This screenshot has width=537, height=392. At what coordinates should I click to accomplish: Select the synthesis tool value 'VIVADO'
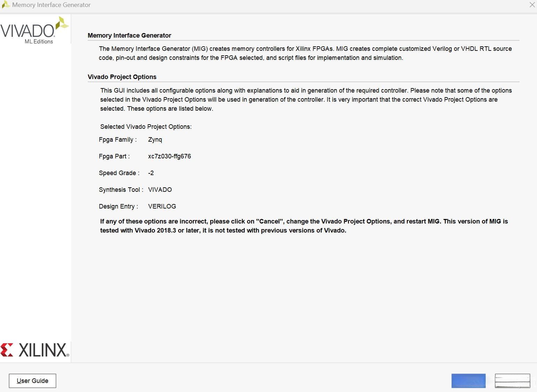[x=160, y=190]
